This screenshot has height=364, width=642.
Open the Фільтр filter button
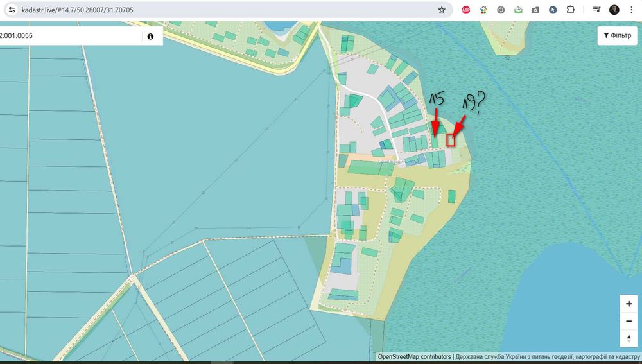pyautogui.click(x=618, y=35)
